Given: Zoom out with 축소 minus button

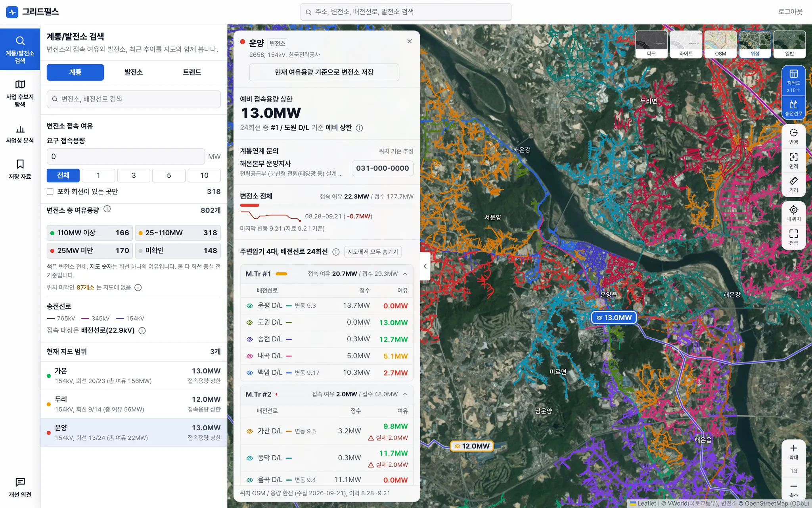Looking at the screenshot, I should pyautogui.click(x=793, y=489).
